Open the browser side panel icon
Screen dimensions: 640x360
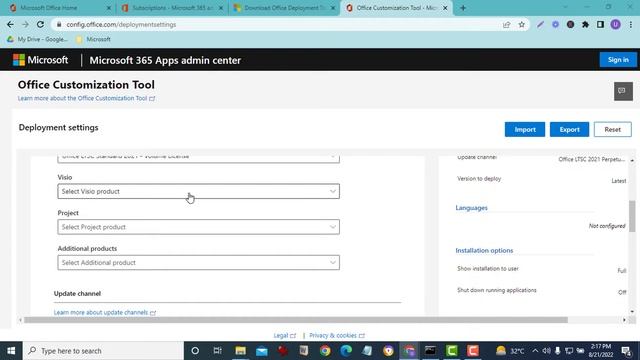tap(600, 24)
